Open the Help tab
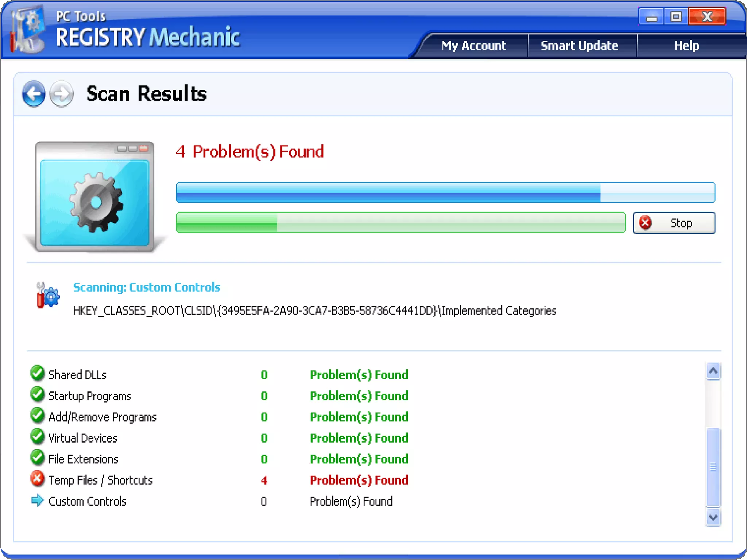This screenshot has height=560, width=747. coord(686,46)
